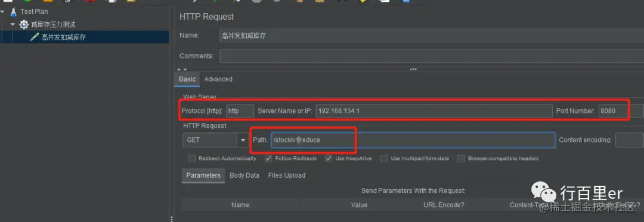Click the thread group gear icon

click(24, 24)
